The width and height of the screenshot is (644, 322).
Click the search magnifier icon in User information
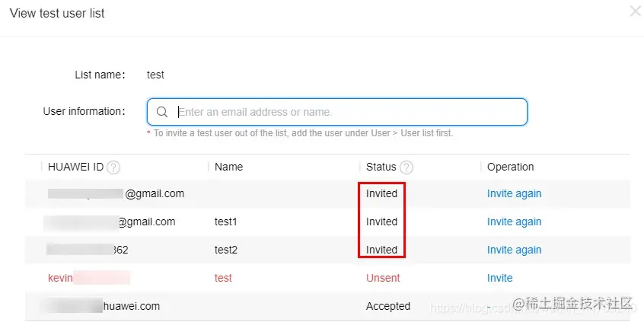[162, 112]
